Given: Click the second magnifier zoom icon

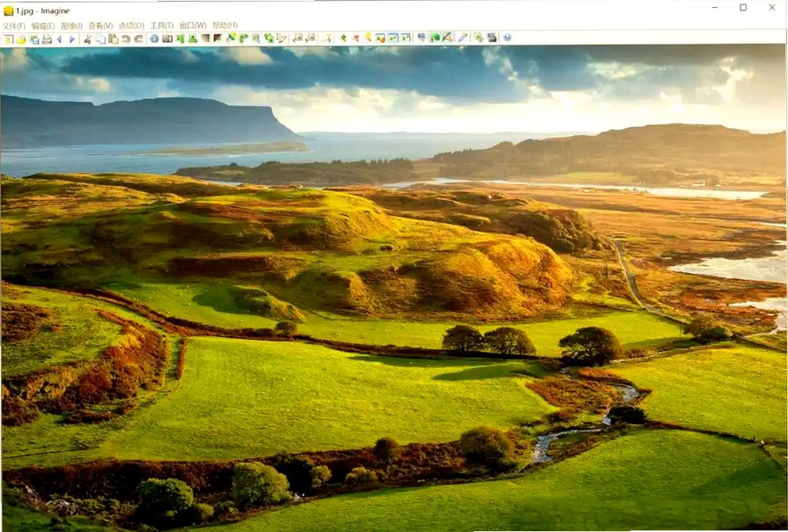Looking at the screenshot, I should pos(311,39).
